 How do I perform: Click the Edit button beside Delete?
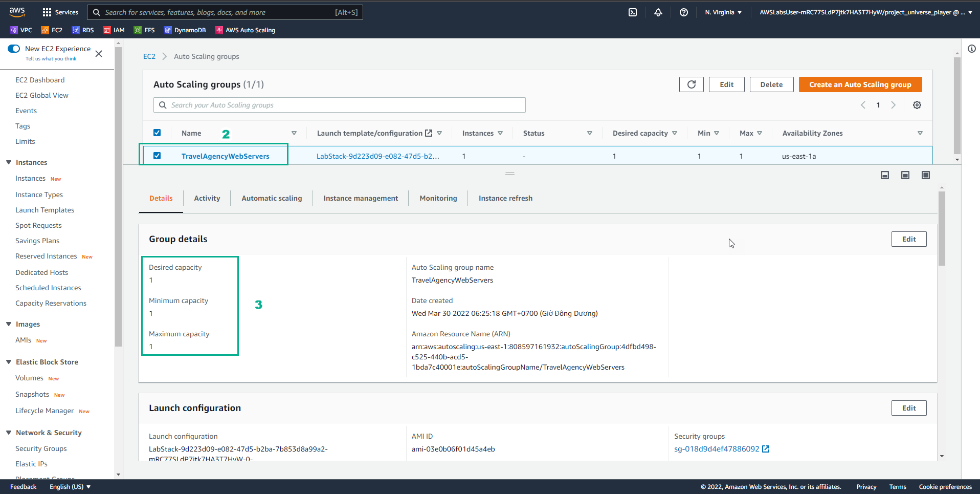click(726, 84)
